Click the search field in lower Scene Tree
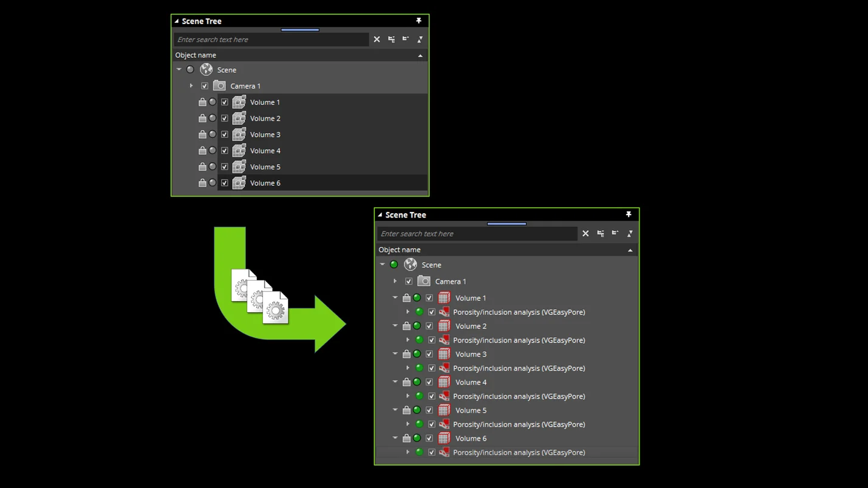Image resolution: width=868 pixels, height=488 pixels. 477,233
